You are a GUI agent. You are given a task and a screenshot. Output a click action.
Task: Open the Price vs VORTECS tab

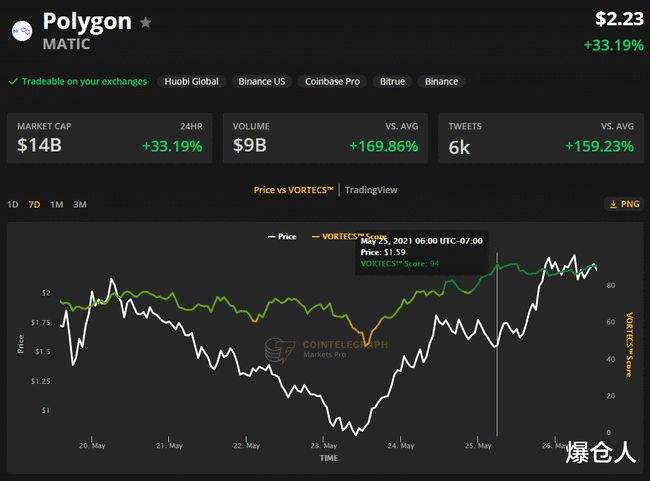[x=293, y=190]
